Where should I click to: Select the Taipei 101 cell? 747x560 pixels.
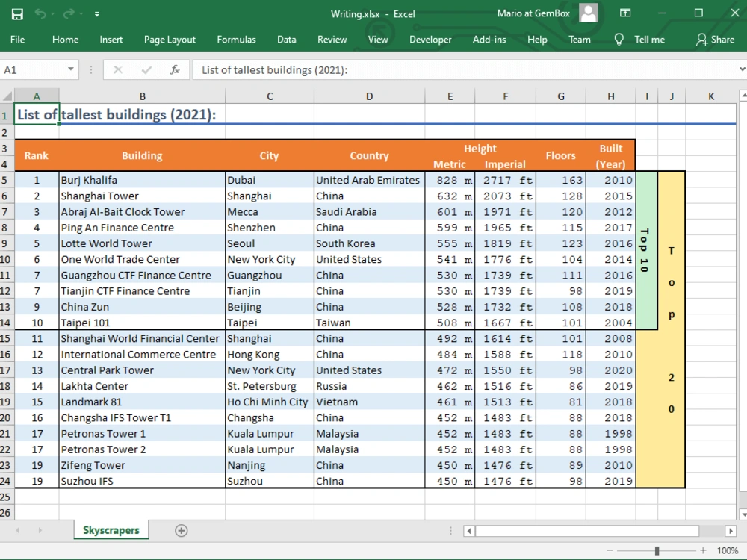click(x=142, y=323)
